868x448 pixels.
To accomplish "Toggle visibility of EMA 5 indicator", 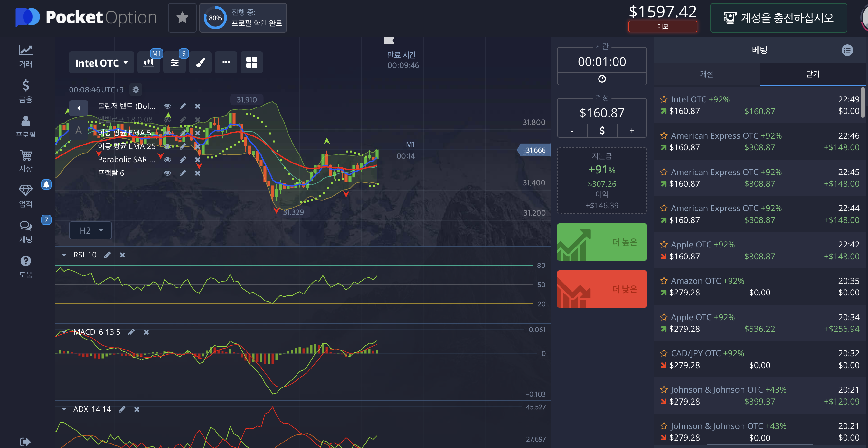I will click(x=167, y=133).
